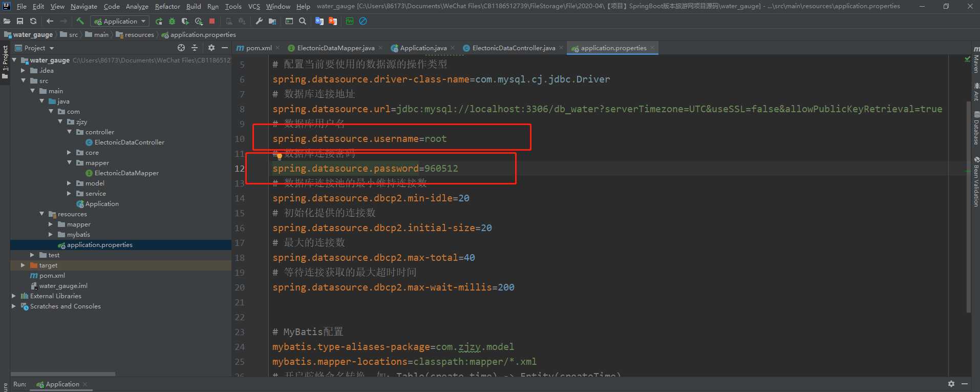Image resolution: width=980 pixels, height=392 pixels.
Task: Click water_gauge in the breadcrumb bar
Action: [x=29, y=34]
